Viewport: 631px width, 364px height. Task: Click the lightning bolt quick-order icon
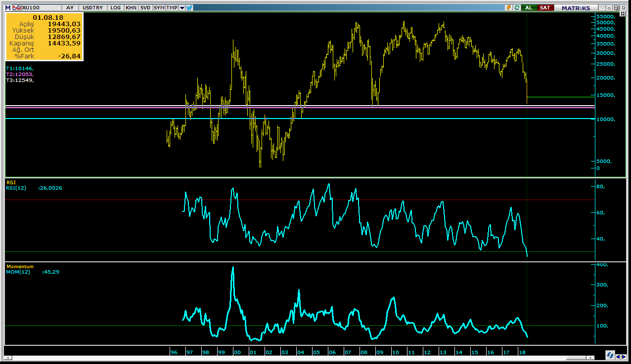[509, 7]
